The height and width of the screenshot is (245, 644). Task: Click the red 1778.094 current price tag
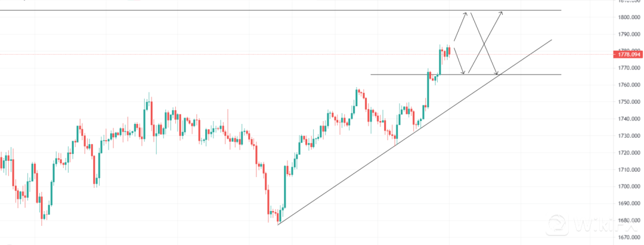[628, 55]
